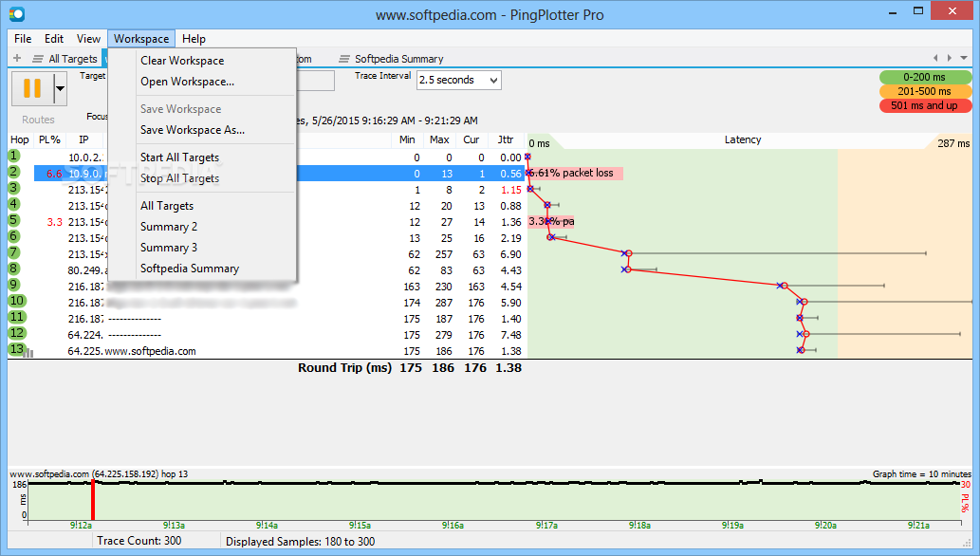The height and width of the screenshot is (556, 980).
Task: Sort by the Hop column header
Action: click(19, 140)
